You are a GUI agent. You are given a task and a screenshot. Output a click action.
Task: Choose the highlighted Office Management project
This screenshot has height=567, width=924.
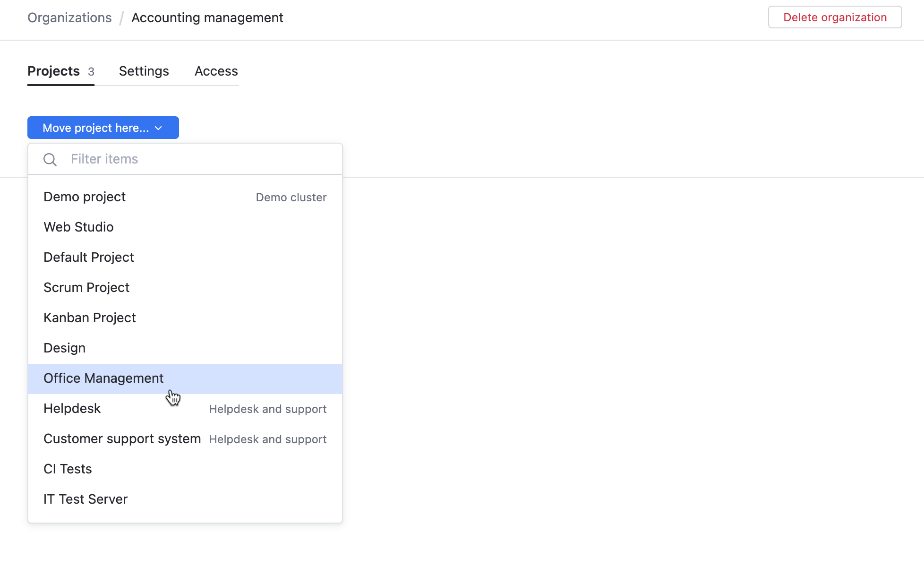point(103,378)
